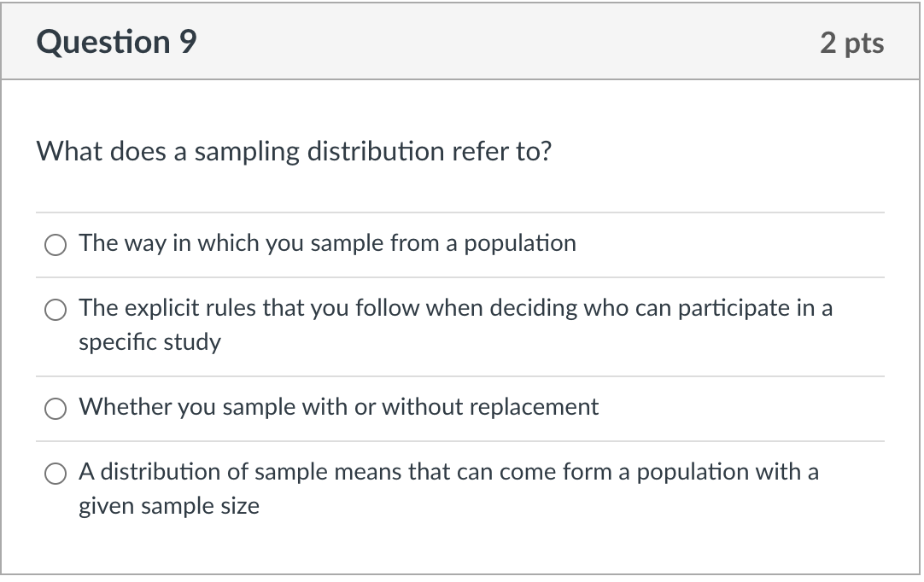Click the 'Question 9' heading
924x582 pixels.
tap(117, 42)
